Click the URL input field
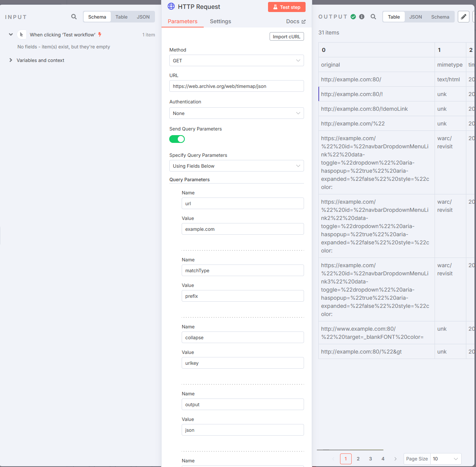Image resolution: width=476 pixels, height=467 pixels. coord(236,86)
